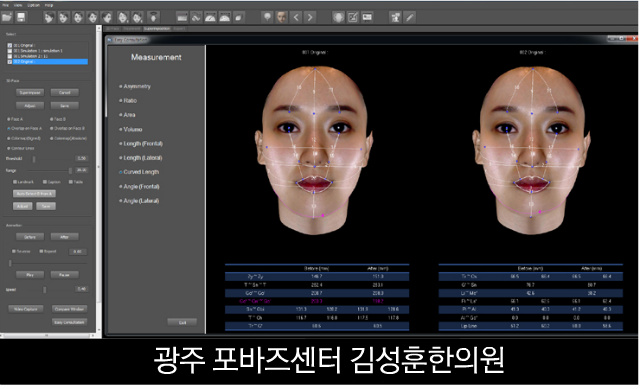Select the first protractor angle icon
Viewport: 640px width, 389px height.
tap(210, 17)
